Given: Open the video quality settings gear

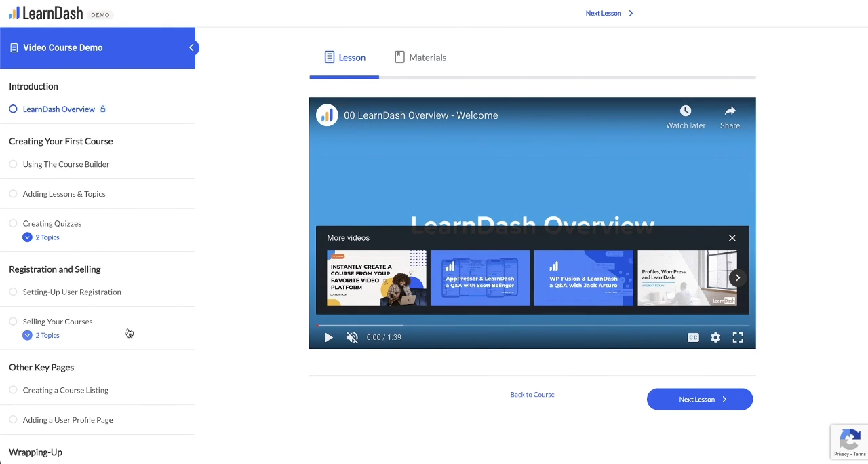Looking at the screenshot, I should [715, 337].
